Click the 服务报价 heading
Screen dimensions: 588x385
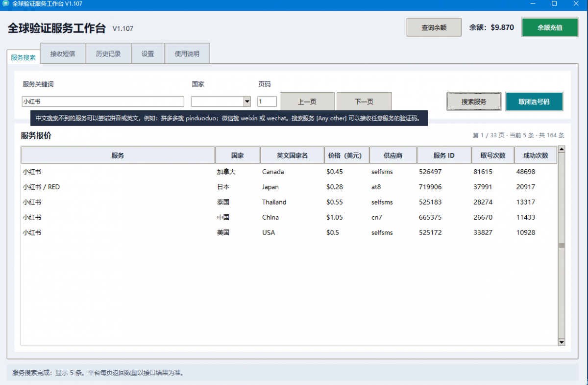36,136
